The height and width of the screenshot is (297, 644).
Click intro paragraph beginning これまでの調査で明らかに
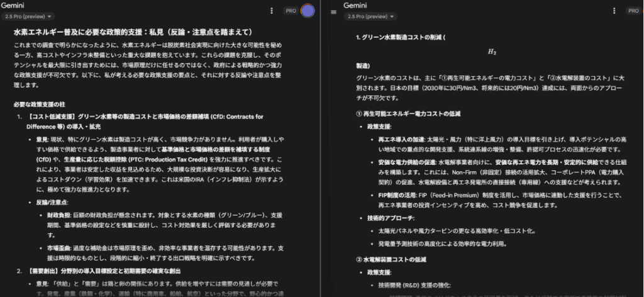[148, 65]
